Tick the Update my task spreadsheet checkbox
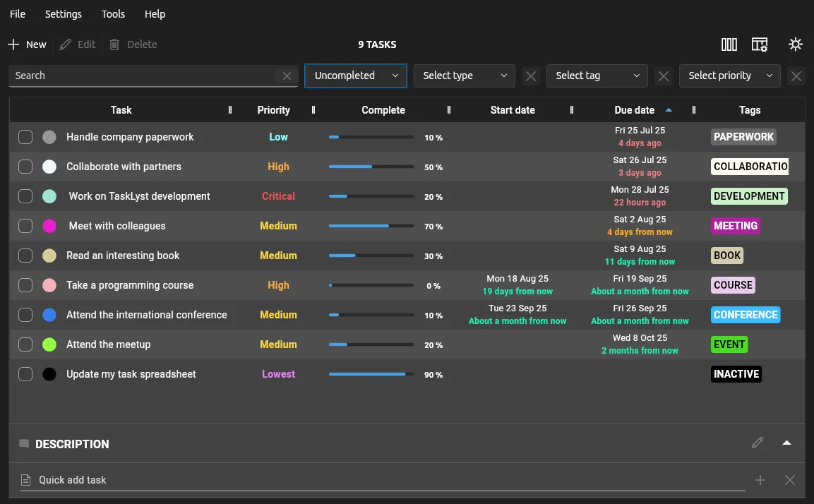The image size is (814, 504). (x=25, y=374)
